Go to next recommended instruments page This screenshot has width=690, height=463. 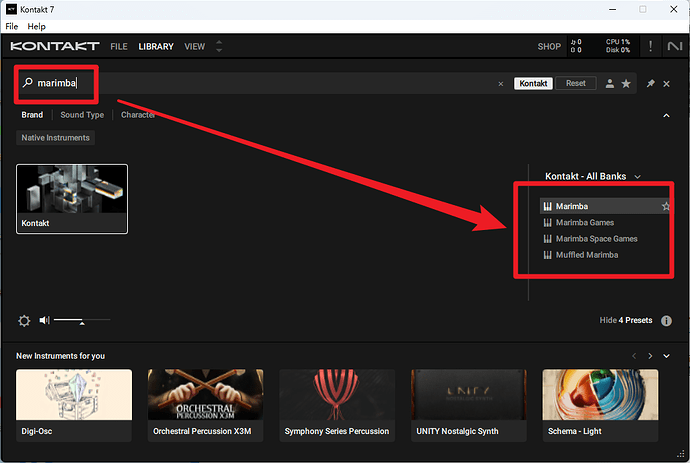(650, 356)
